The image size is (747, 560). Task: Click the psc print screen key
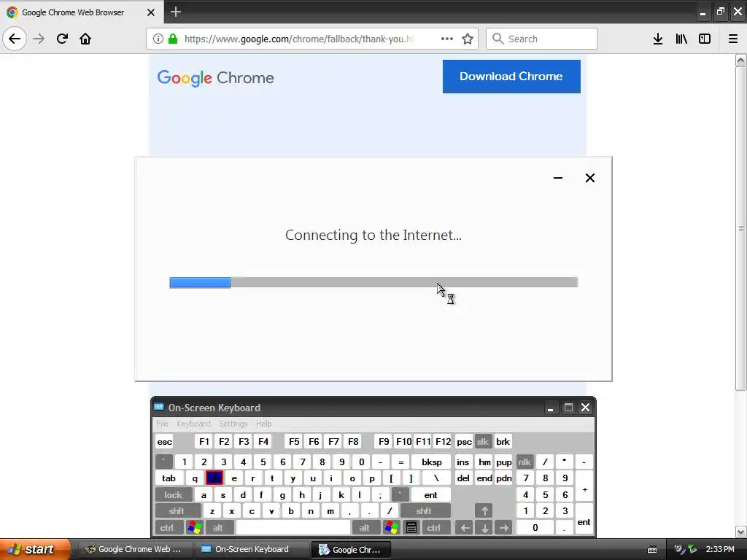click(464, 441)
